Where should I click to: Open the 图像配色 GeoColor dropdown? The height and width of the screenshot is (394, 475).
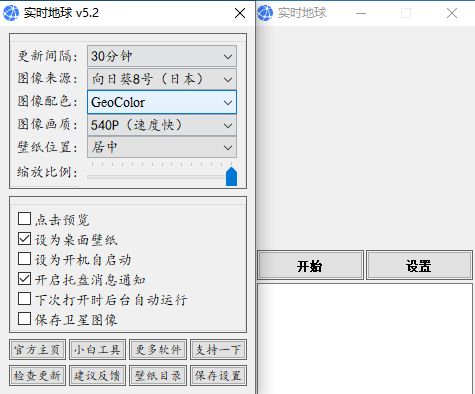click(162, 102)
